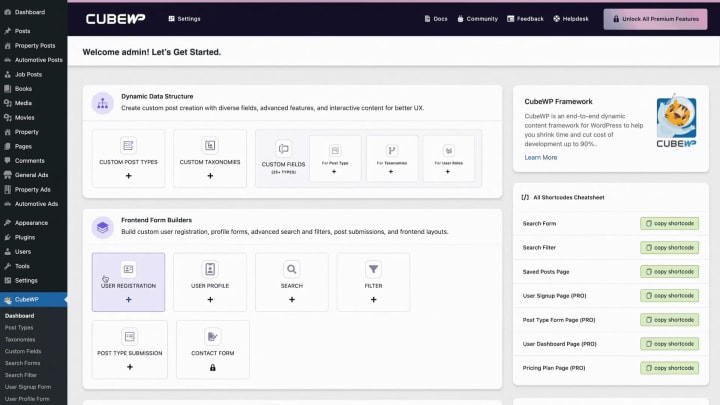
Task: Open Custom Fields submenu under CubeWP
Action: (23, 351)
